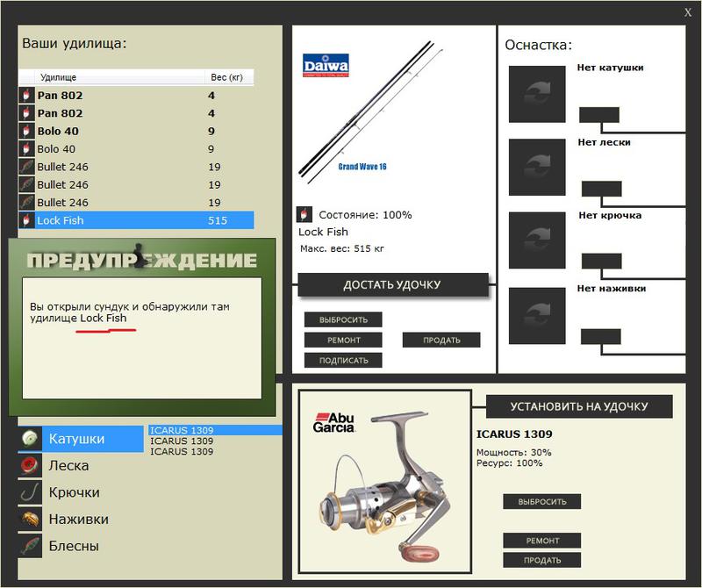Click РЕМОНТ for the ICARUS 1309 reel
This screenshot has height=588, width=702.
tap(542, 541)
